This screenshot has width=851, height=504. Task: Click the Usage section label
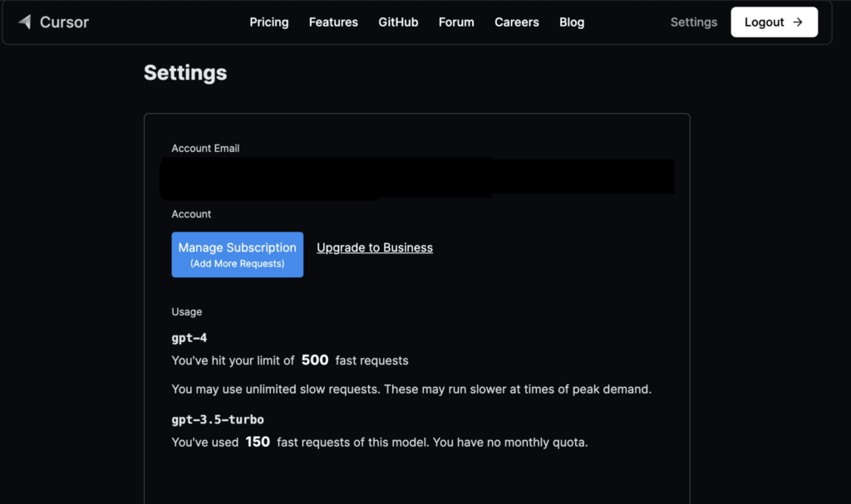[187, 312]
